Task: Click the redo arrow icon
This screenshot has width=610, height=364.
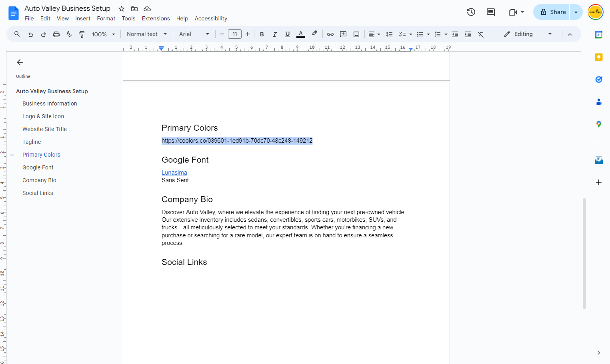Action: (x=44, y=34)
